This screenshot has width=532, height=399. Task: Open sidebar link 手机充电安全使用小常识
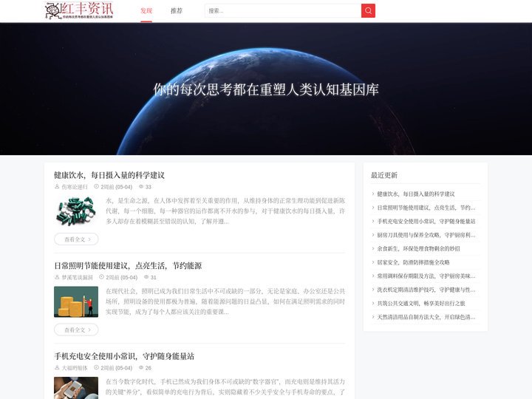coord(426,221)
